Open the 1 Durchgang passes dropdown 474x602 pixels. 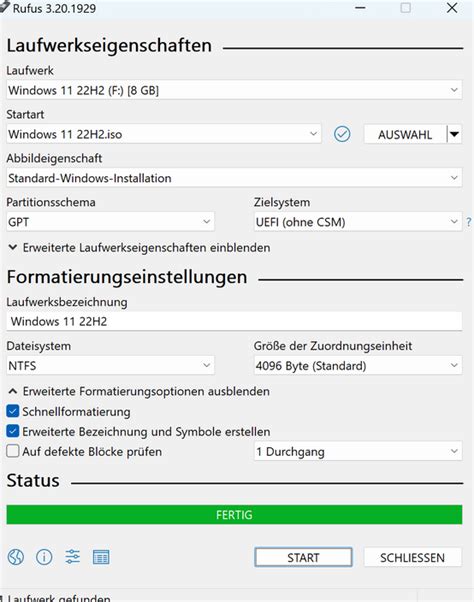click(x=358, y=451)
